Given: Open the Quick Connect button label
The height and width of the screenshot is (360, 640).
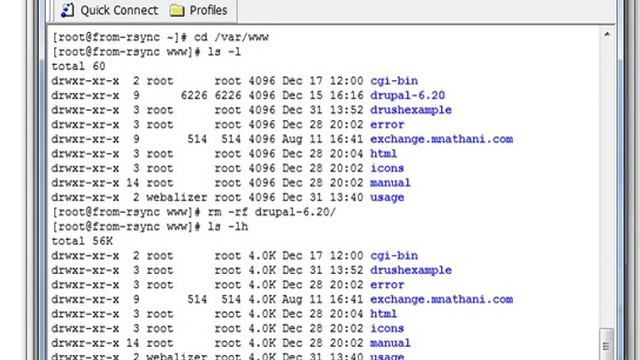Looking at the screenshot, I should pyautogui.click(x=119, y=10).
